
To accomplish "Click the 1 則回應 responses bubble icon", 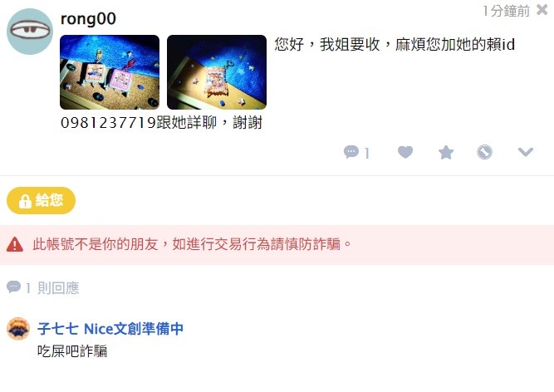I will 14,287.
